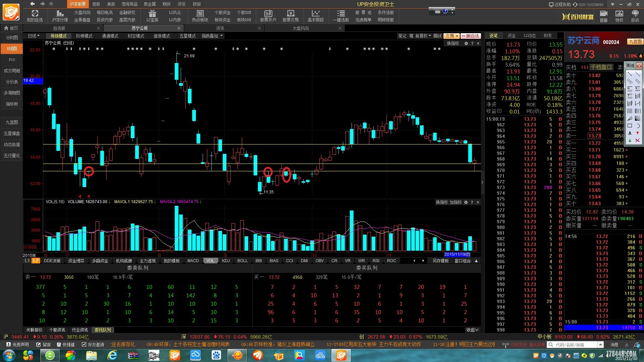This screenshot has width=644, height=362.
Task: Select KDJ indicator tab
Action: pyautogui.click(x=226, y=261)
